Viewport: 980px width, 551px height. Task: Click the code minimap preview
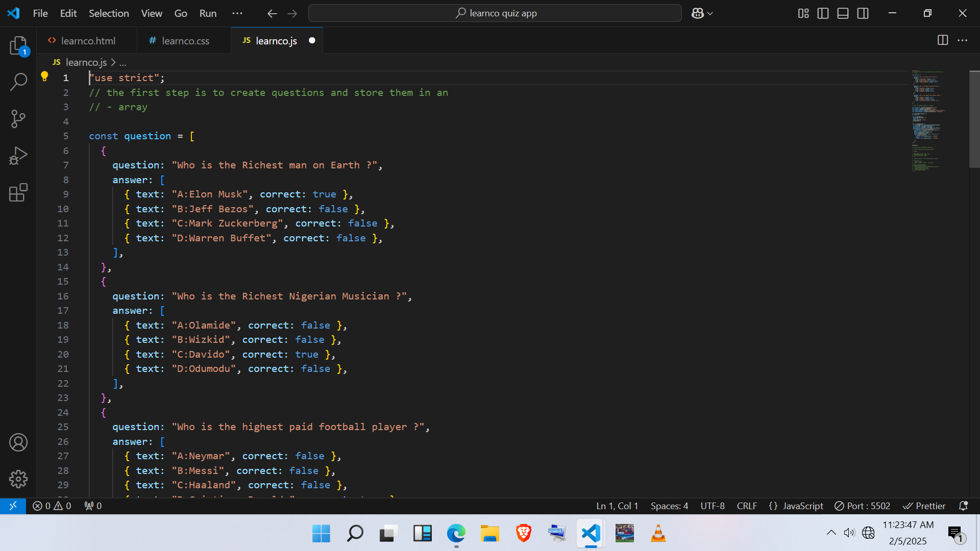point(927,120)
